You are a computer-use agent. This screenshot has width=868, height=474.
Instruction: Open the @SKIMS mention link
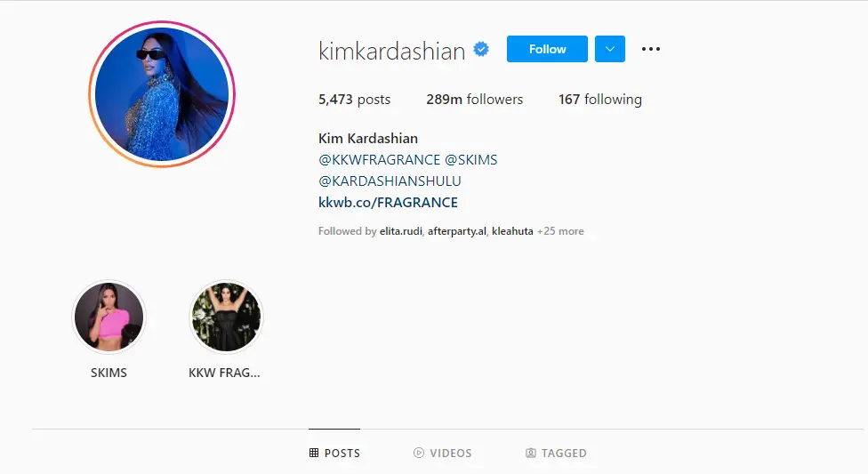click(471, 160)
